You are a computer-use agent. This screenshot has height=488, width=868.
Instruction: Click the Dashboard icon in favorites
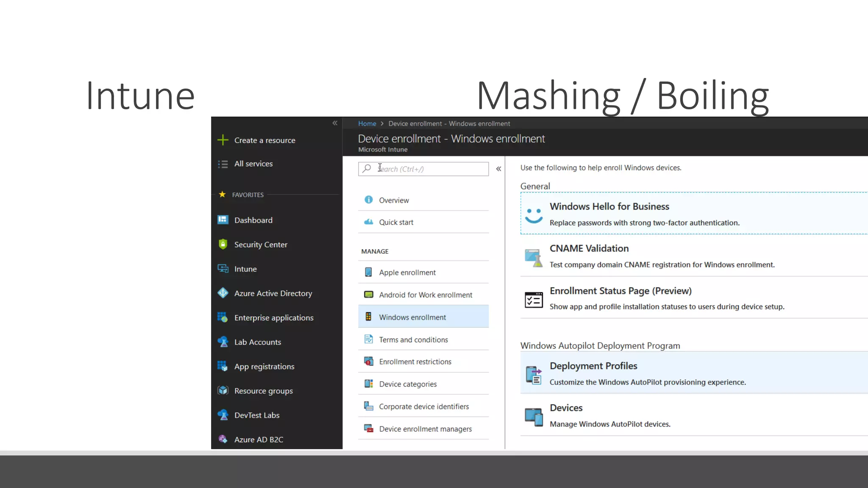(x=223, y=219)
